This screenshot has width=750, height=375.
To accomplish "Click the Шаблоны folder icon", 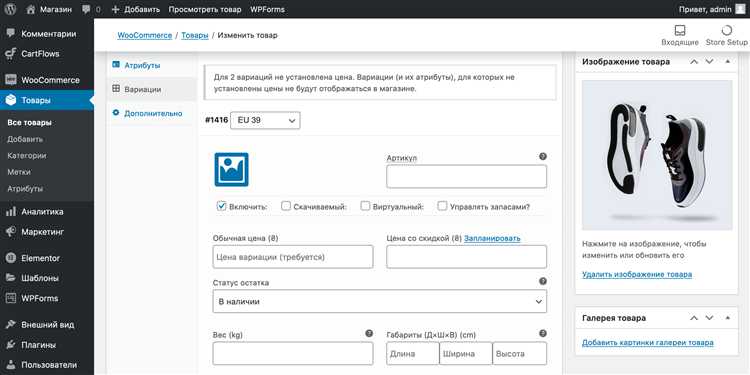I will (11, 278).
